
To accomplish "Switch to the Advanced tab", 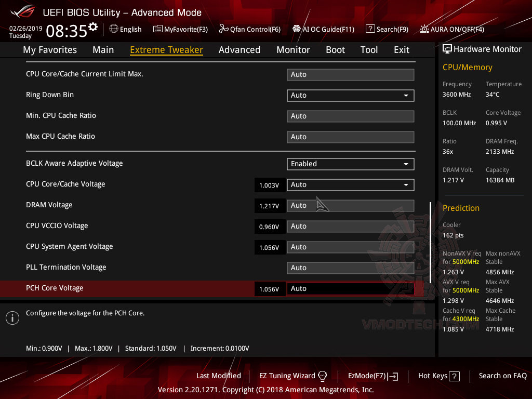I will 240,50.
